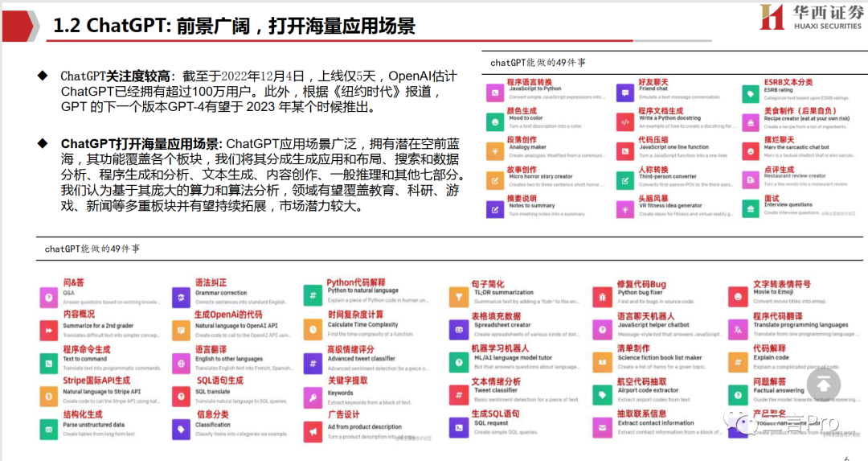Click the pink JavaScript to Python icon

(x=495, y=93)
